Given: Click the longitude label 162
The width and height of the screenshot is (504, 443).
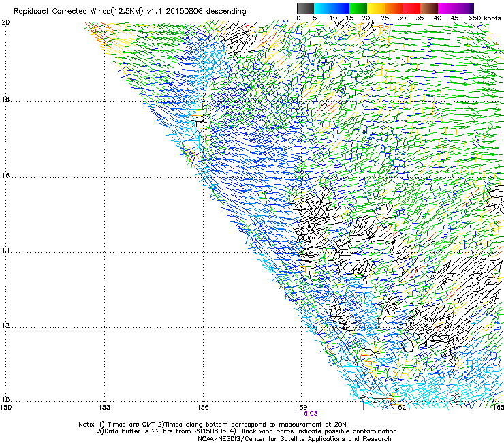Looking at the screenshot, I should coord(400,408).
